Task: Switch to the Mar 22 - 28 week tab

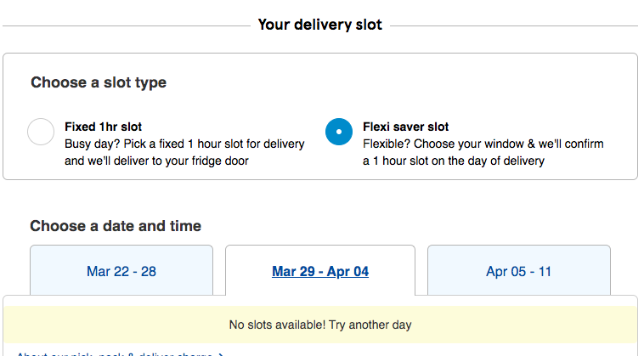Action: [121, 272]
